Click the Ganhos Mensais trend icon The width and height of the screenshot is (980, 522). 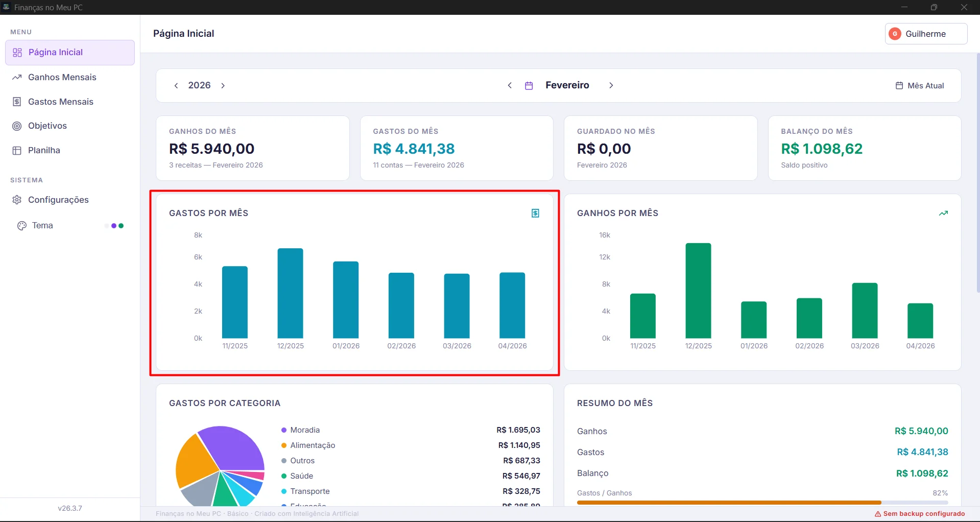click(17, 77)
